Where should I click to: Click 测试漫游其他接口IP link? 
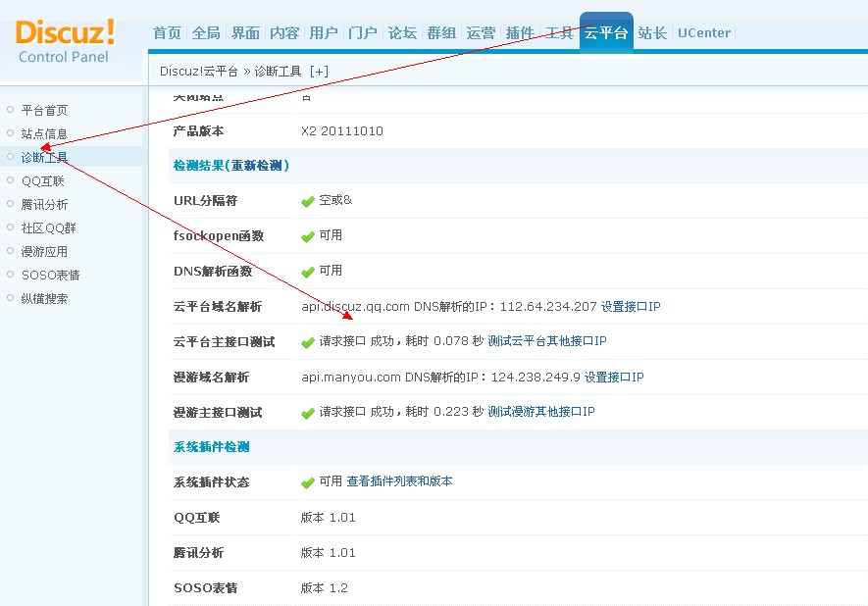click(x=541, y=412)
